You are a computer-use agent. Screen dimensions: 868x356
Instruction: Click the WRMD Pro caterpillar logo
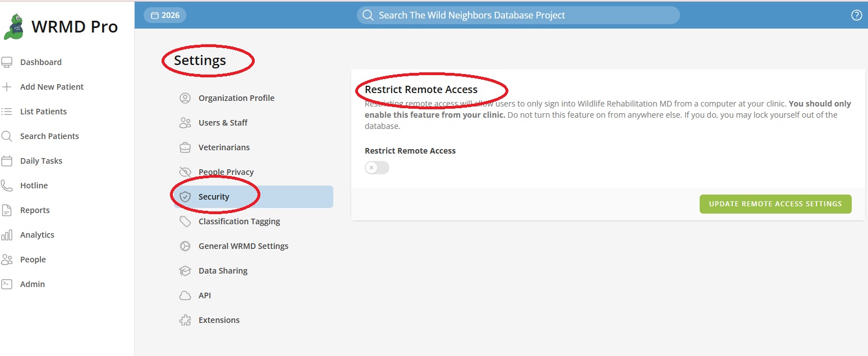13,26
